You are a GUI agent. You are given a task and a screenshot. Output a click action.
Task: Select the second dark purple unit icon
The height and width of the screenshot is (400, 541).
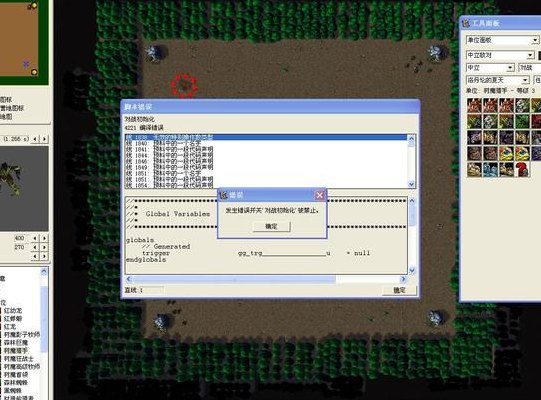[x=506, y=137]
